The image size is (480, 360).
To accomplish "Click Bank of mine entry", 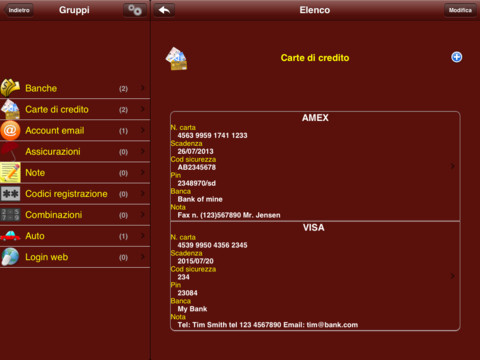I will coord(200,199).
